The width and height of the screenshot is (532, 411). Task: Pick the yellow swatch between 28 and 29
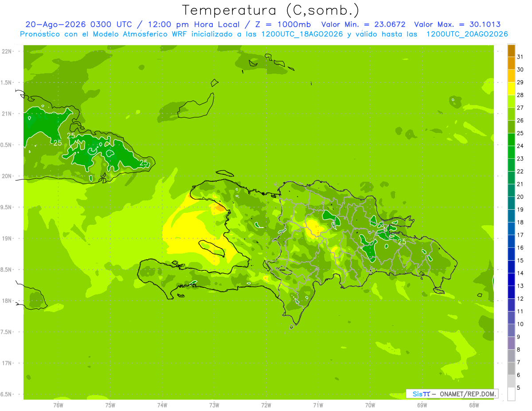(511, 89)
